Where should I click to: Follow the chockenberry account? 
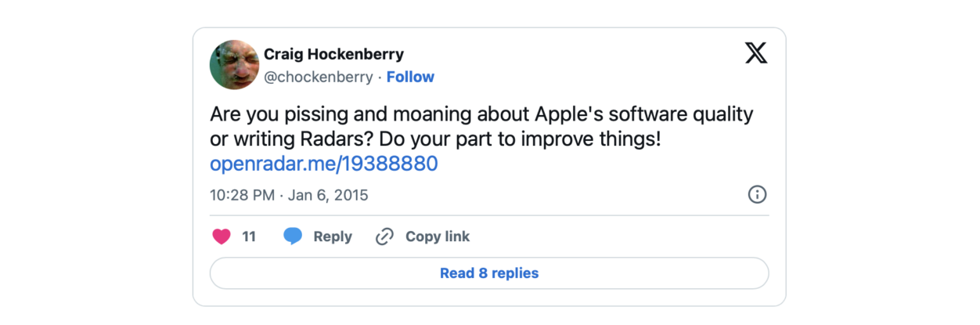[x=410, y=77]
